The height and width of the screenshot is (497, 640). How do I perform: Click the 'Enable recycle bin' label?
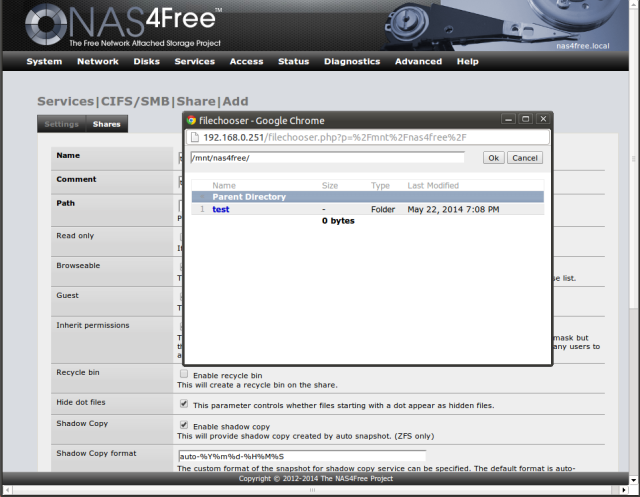pyautogui.click(x=228, y=375)
